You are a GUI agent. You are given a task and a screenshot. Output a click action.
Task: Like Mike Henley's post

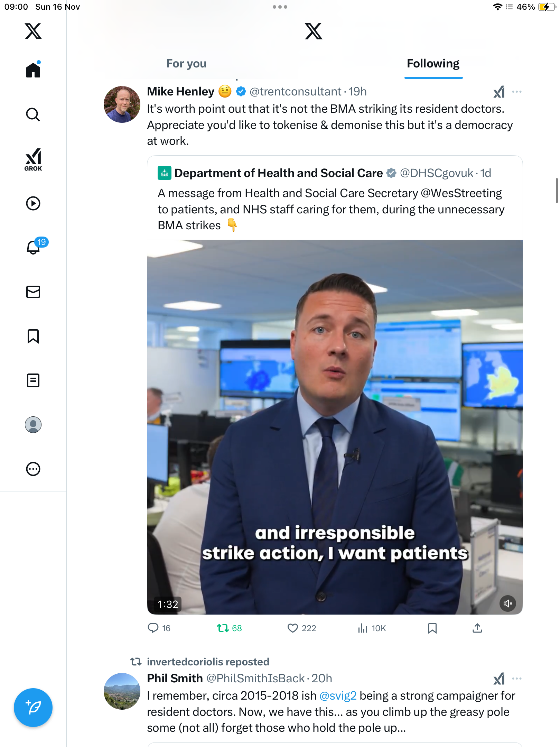click(x=293, y=628)
